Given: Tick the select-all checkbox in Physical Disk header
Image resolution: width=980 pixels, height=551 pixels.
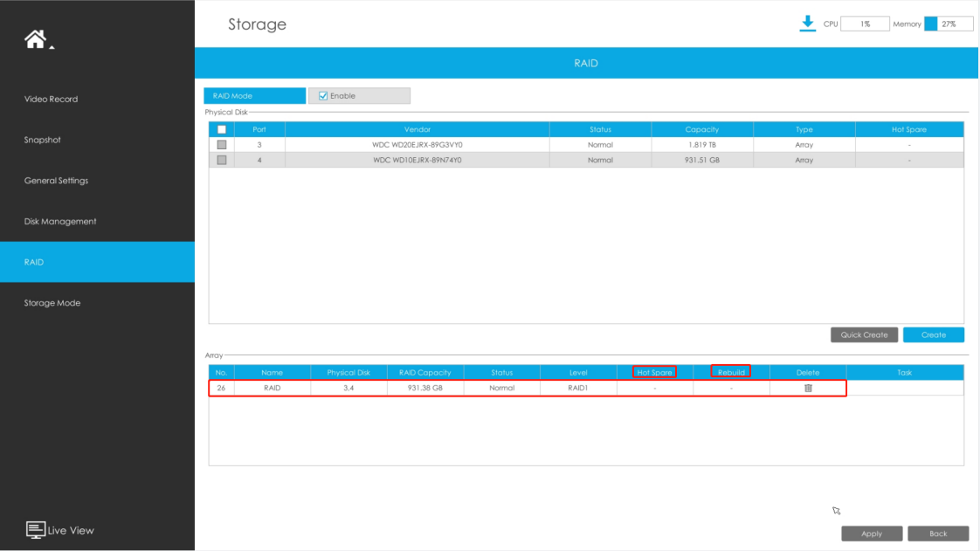Looking at the screenshot, I should pos(221,129).
